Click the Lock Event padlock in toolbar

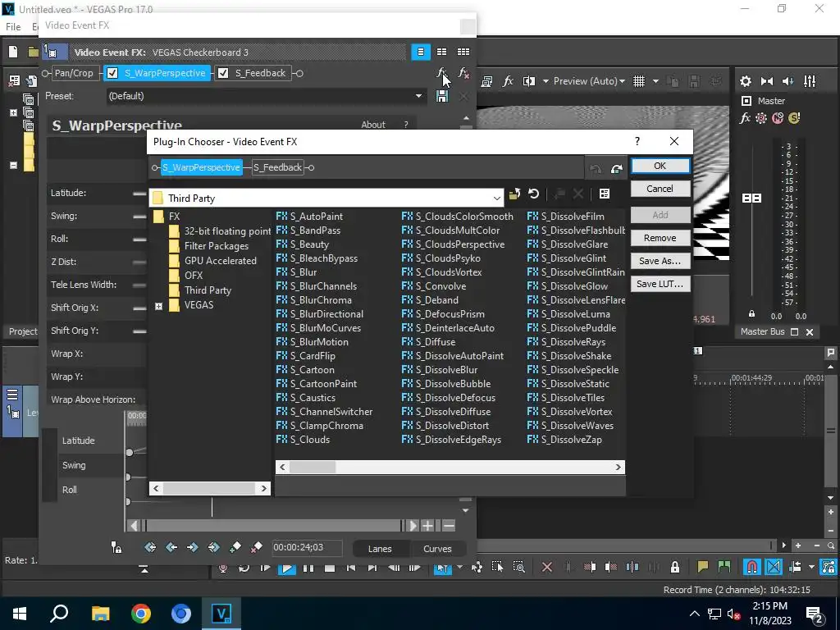pyautogui.click(x=675, y=567)
